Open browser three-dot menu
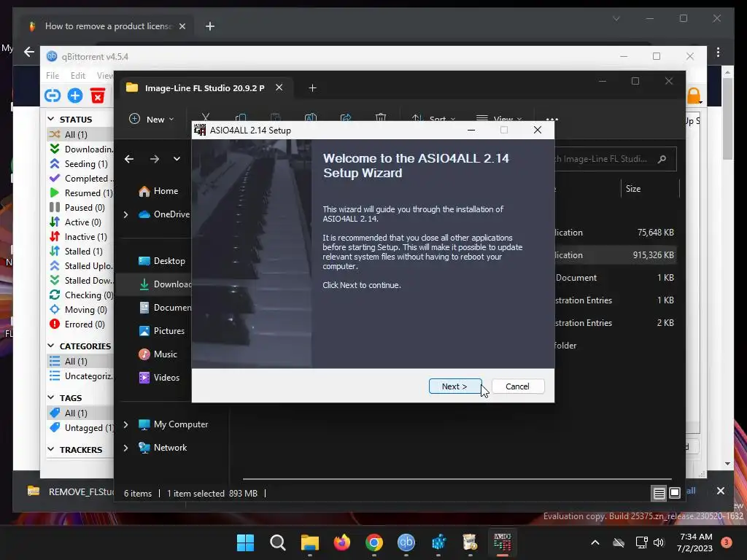The image size is (747, 560). point(718,52)
